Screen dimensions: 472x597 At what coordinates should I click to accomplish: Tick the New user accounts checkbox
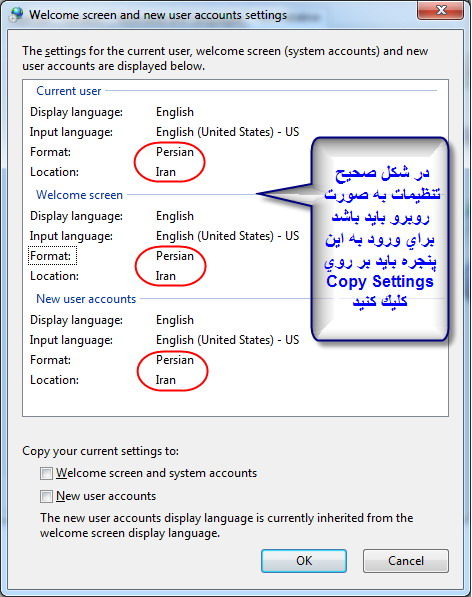(46, 496)
